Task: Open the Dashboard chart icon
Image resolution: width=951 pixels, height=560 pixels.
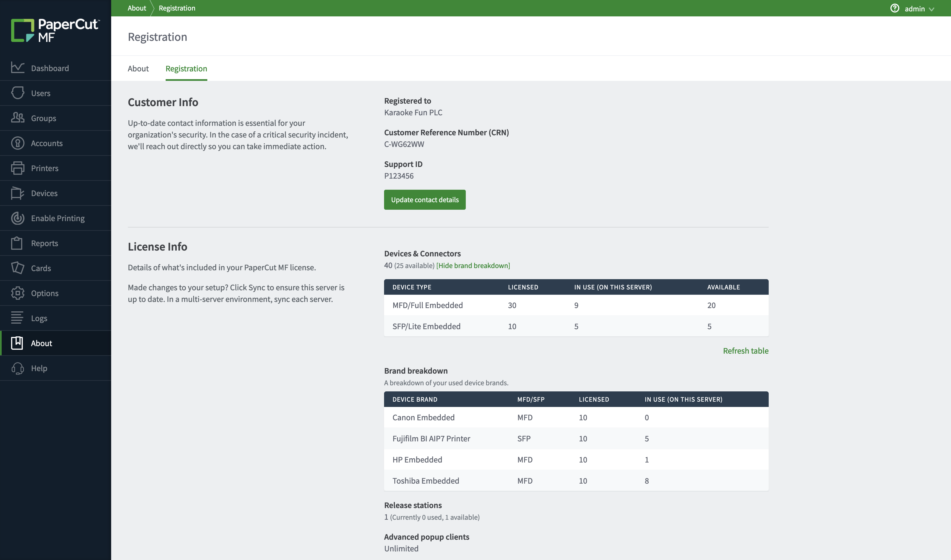Action: pos(17,68)
